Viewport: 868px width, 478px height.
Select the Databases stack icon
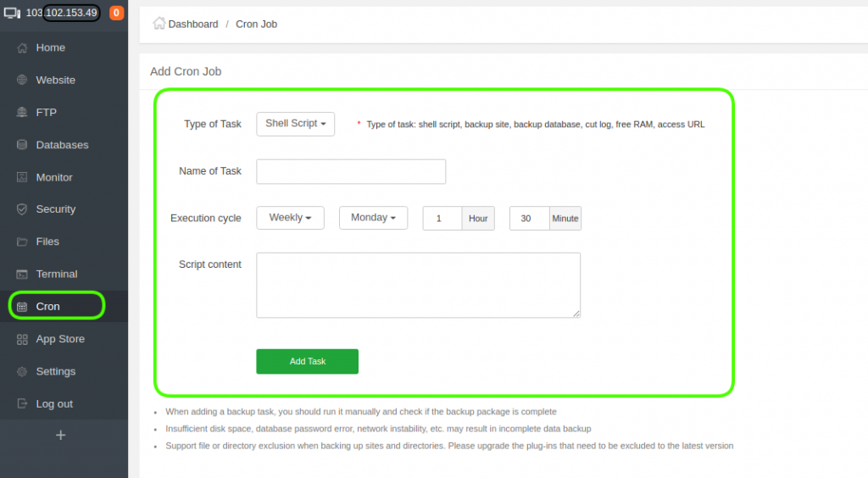[22, 145]
